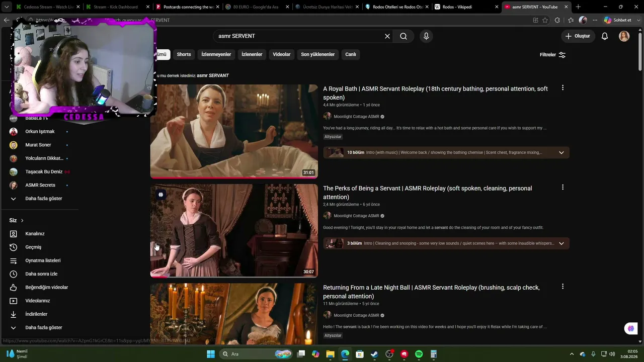Screen dimensions: 644x362
Task: Expand the 10 bölüm chapters row
Action: point(446,152)
